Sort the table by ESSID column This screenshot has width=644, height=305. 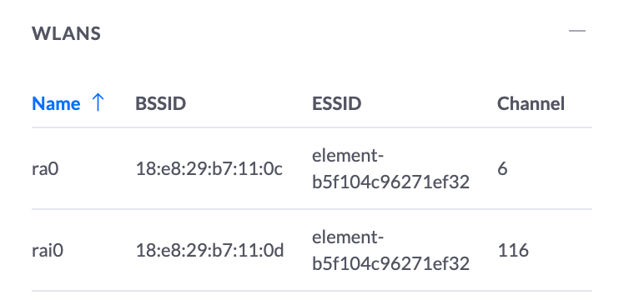(x=337, y=103)
